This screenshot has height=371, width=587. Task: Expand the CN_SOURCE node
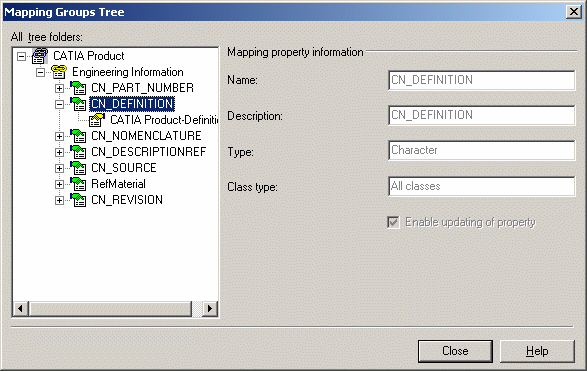[59, 168]
